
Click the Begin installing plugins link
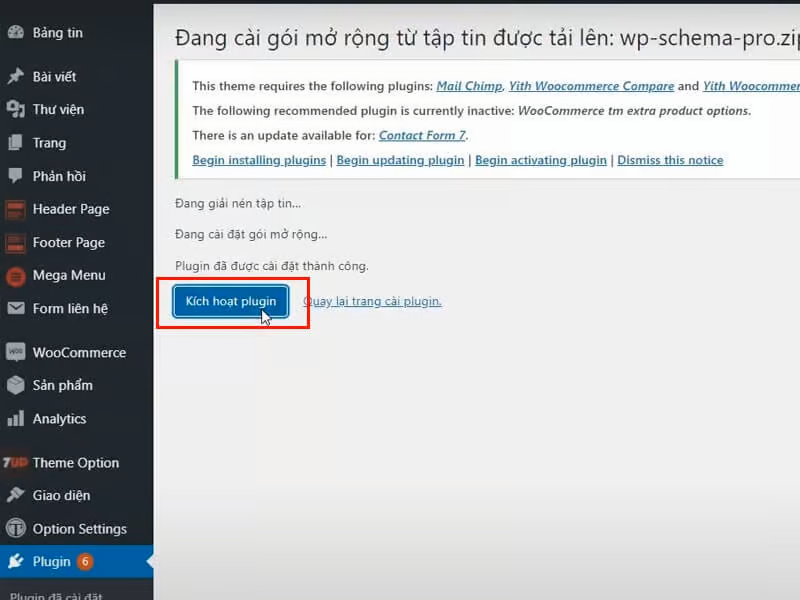click(x=258, y=159)
